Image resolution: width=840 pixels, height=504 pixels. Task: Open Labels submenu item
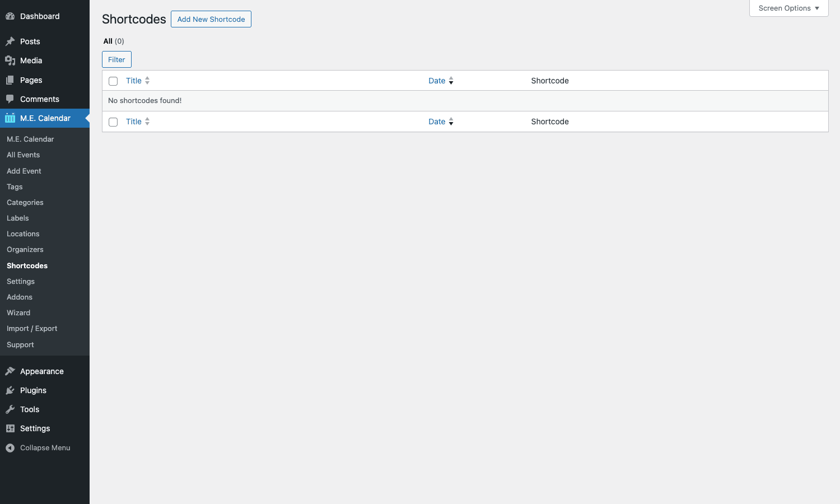pyautogui.click(x=18, y=218)
